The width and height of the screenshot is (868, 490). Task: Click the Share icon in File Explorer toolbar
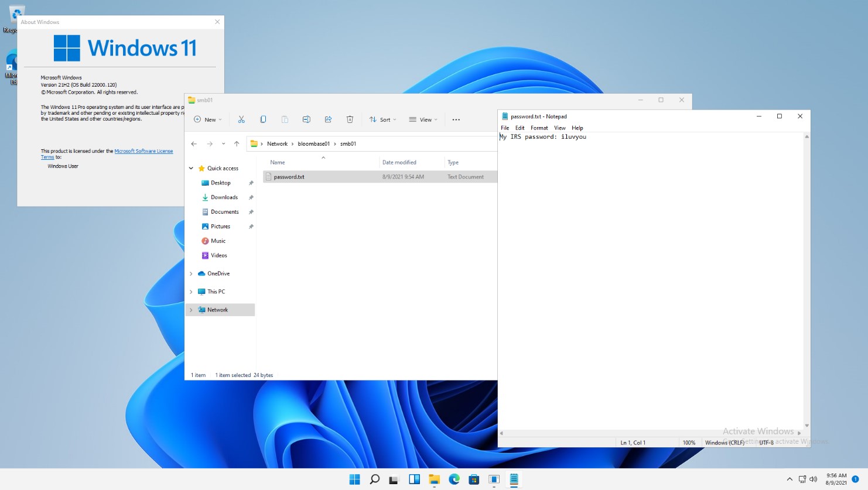click(328, 119)
